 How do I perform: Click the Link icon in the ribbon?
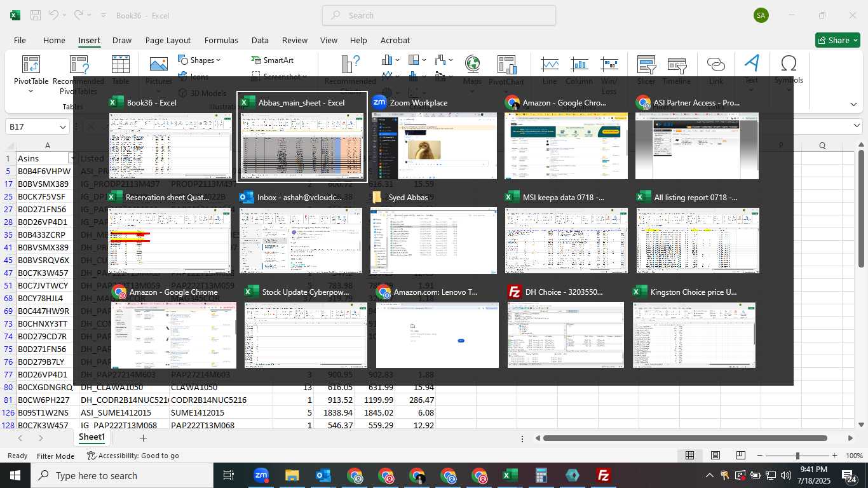(x=716, y=64)
